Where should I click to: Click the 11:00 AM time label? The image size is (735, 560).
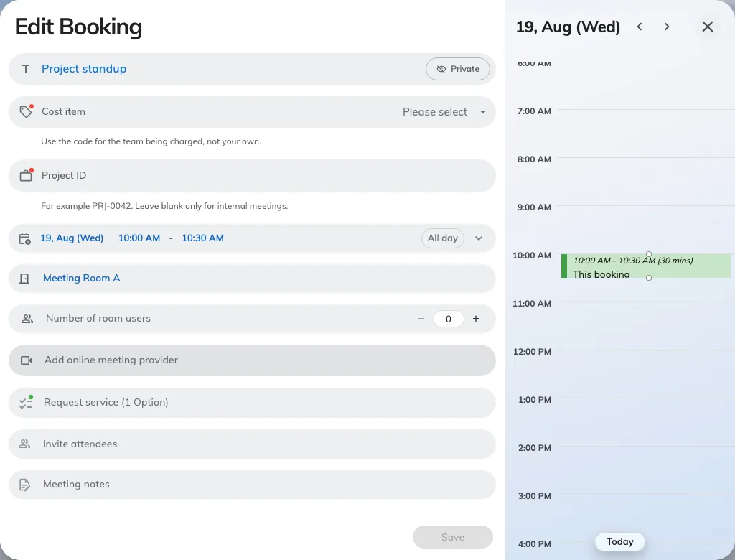pos(532,304)
